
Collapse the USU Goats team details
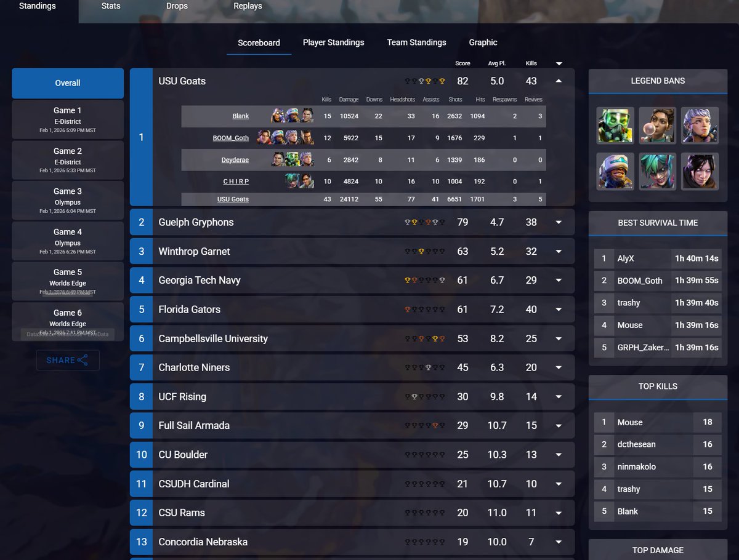point(559,81)
